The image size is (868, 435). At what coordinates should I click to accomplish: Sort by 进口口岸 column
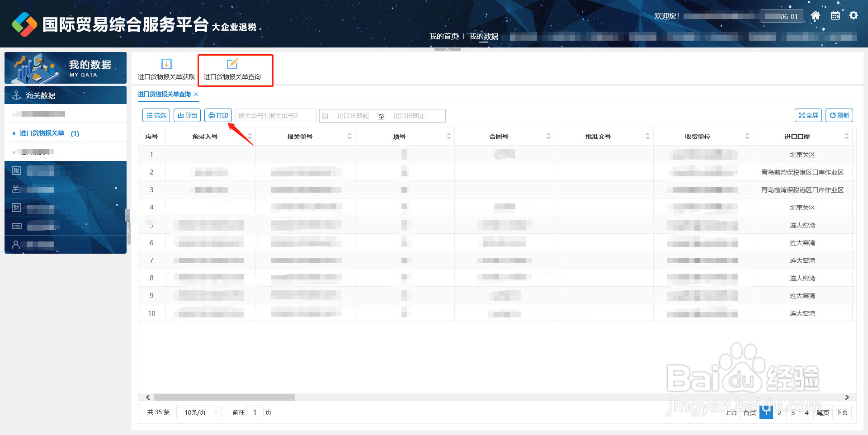[x=846, y=136]
